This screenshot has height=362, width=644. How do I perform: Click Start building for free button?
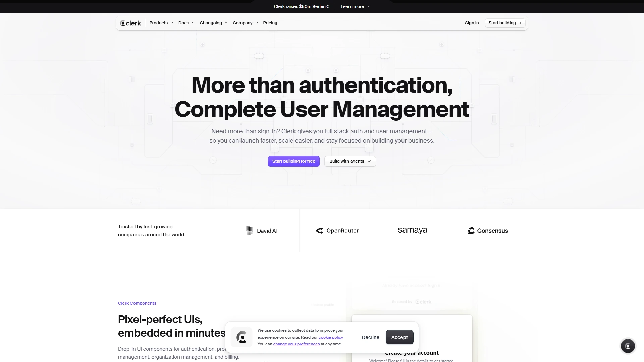pos(293,161)
